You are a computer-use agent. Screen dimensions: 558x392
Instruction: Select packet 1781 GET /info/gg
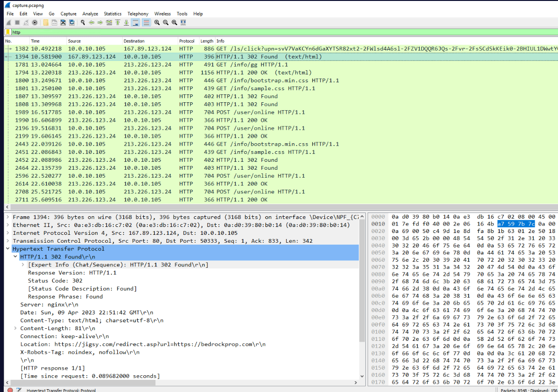pyautogui.click(x=281, y=65)
